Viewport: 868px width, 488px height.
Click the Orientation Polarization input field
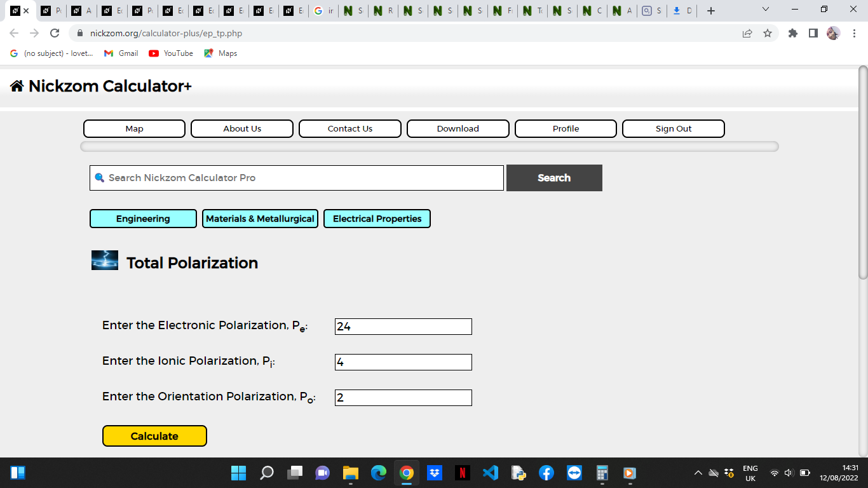click(403, 398)
